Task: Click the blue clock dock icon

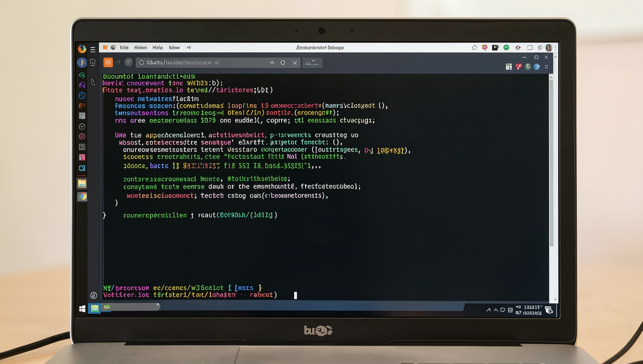Action: (x=82, y=96)
